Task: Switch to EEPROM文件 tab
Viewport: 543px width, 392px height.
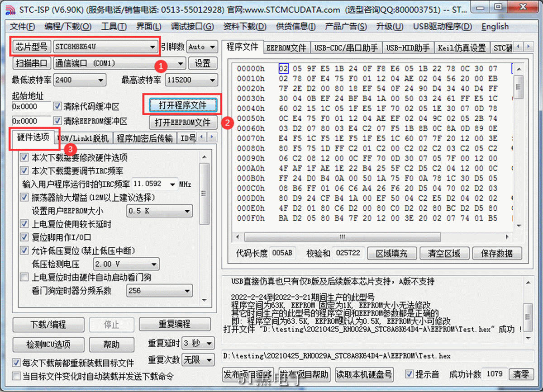Action: (286, 48)
